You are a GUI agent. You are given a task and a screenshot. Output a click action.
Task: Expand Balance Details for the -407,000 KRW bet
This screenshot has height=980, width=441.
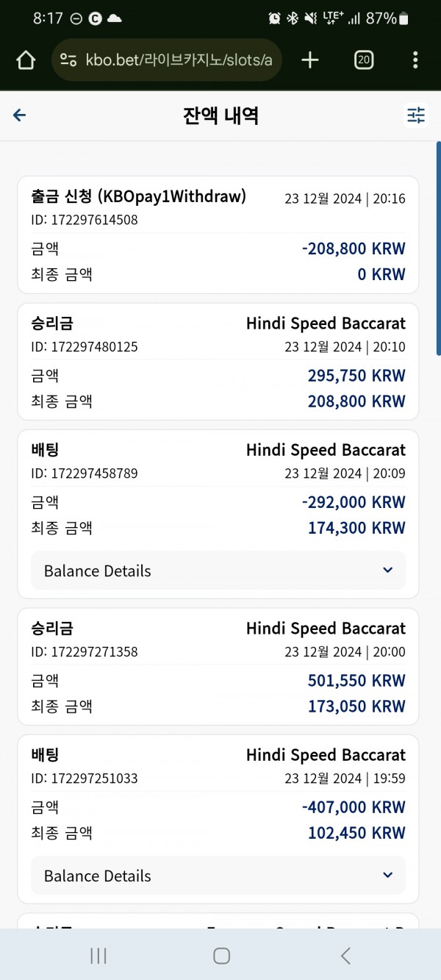(x=218, y=876)
